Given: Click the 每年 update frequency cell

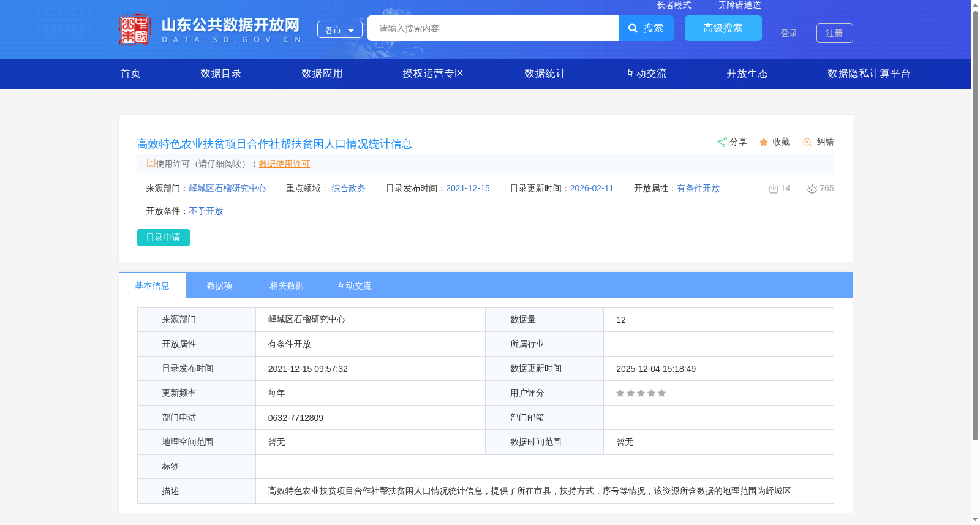Looking at the screenshot, I should coord(371,393).
